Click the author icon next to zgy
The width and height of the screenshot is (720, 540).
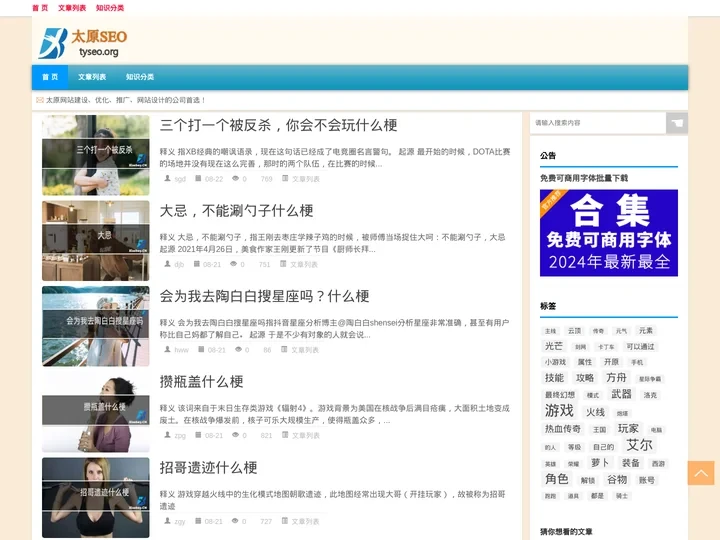tap(168, 521)
